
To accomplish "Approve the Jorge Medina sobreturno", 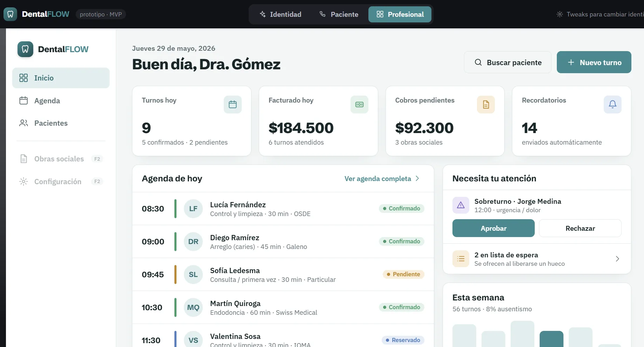I will coord(493,228).
